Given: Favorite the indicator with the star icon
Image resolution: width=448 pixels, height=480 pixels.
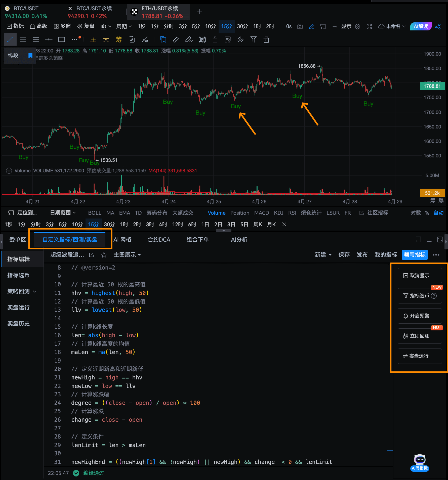Looking at the screenshot, I should coord(104,255).
